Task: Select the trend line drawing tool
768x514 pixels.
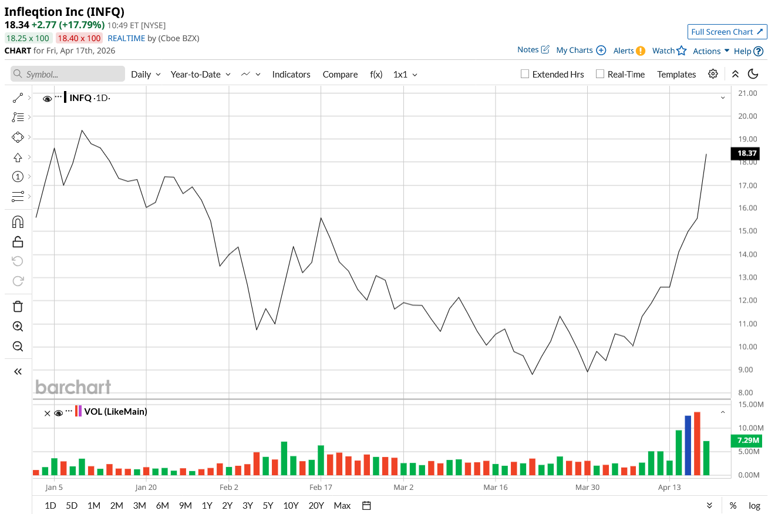Action: tap(18, 98)
